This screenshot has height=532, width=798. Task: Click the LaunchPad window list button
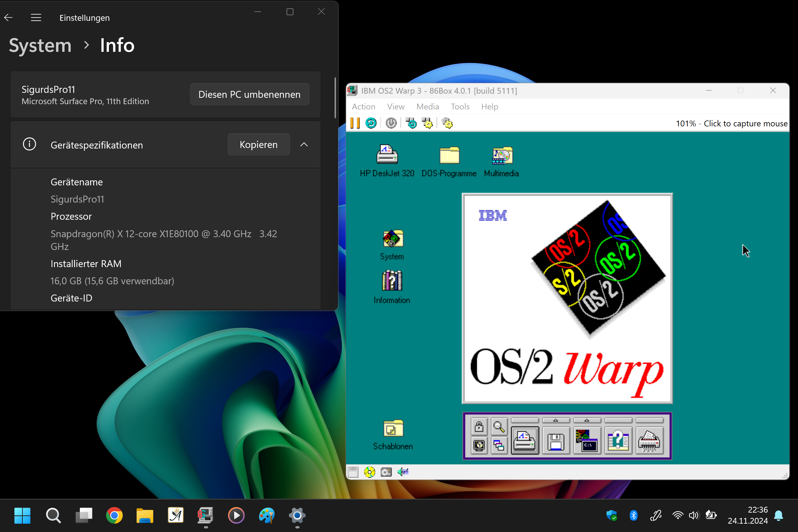point(499,446)
